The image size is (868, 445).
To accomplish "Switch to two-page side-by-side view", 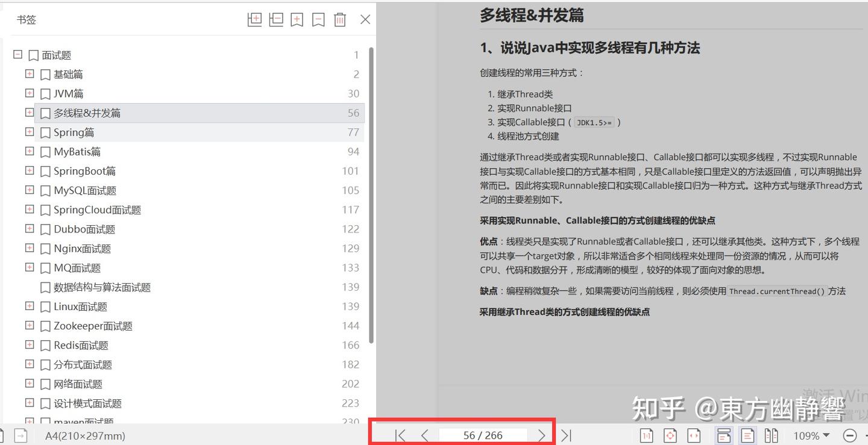I will pos(771,435).
